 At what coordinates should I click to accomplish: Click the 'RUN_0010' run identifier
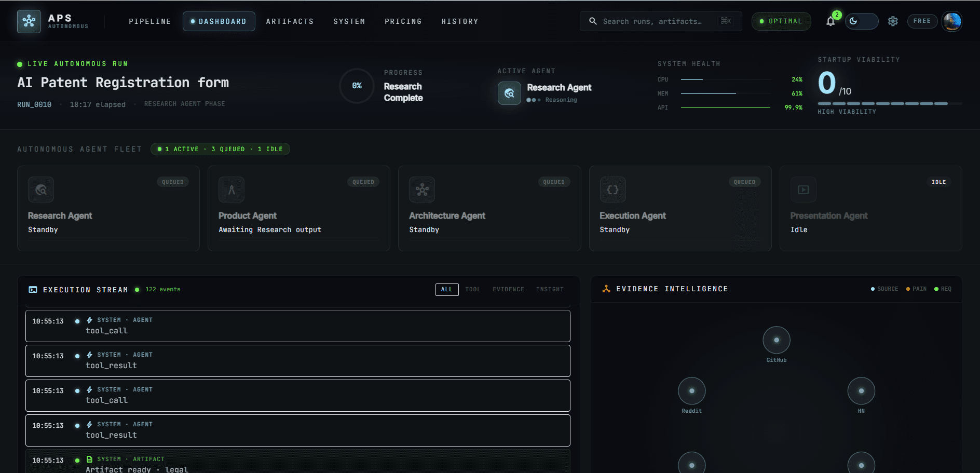point(34,104)
